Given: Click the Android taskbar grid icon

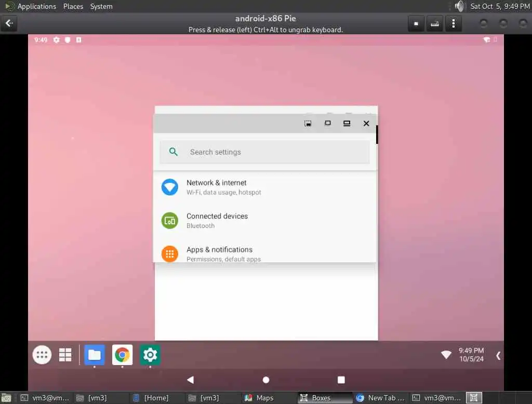Looking at the screenshot, I should click(65, 355).
